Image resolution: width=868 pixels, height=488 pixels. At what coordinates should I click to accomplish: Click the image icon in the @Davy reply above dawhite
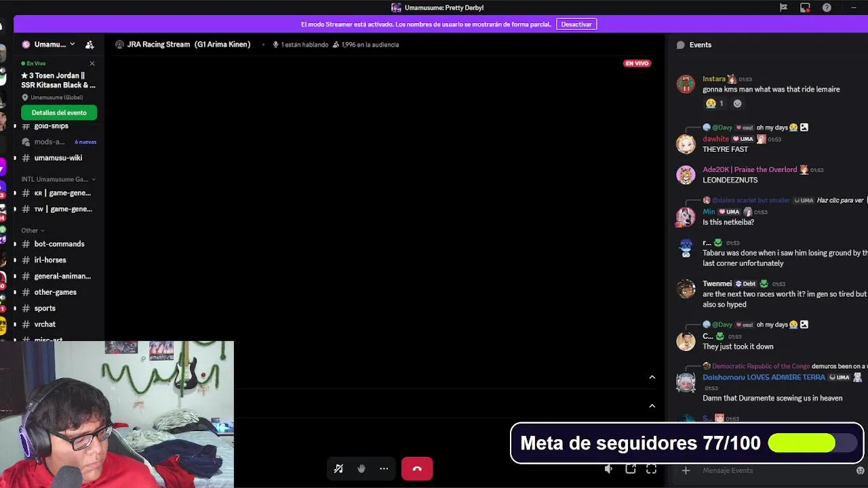click(804, 127)
